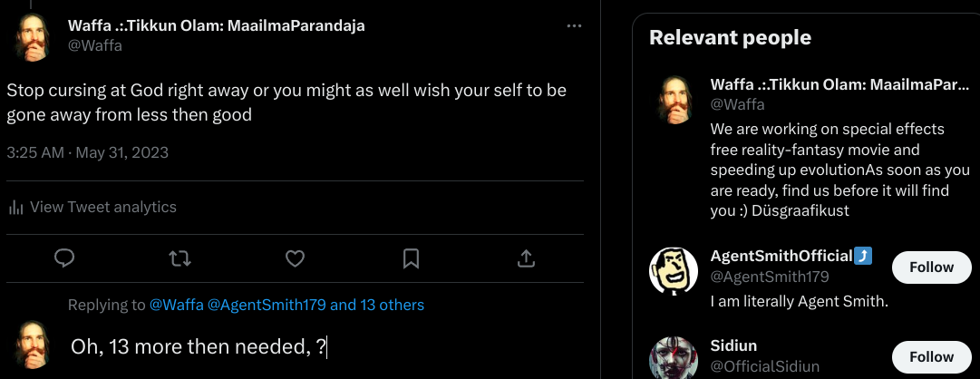The width and height of the screenshot is (980, 379).
Task: Open the replying-to '@AgentSmith179' mention link
Action: [x=267, y=306]
